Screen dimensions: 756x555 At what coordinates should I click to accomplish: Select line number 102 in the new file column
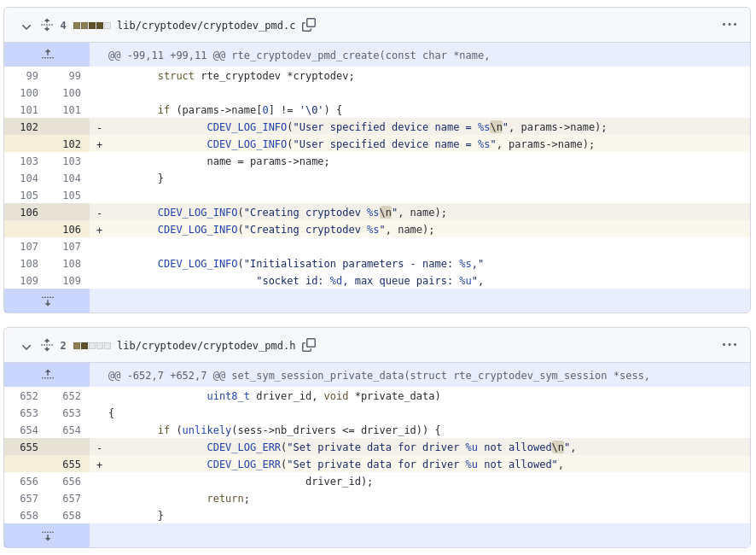pyautogui.click(x=71, y=143)
